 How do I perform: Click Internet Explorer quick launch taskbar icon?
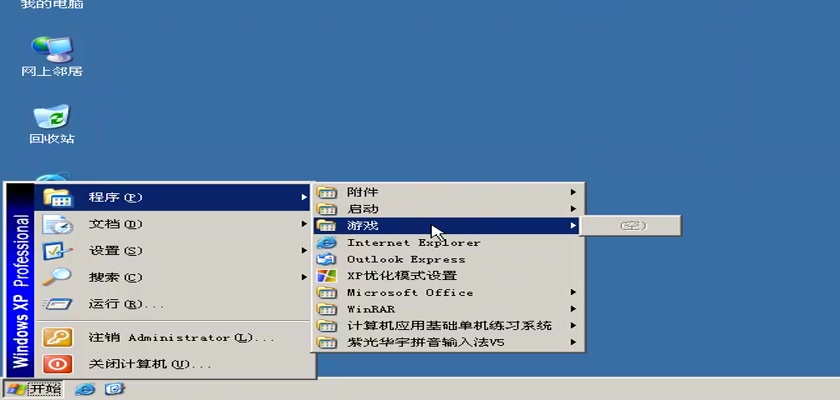[x=85, y=389]
